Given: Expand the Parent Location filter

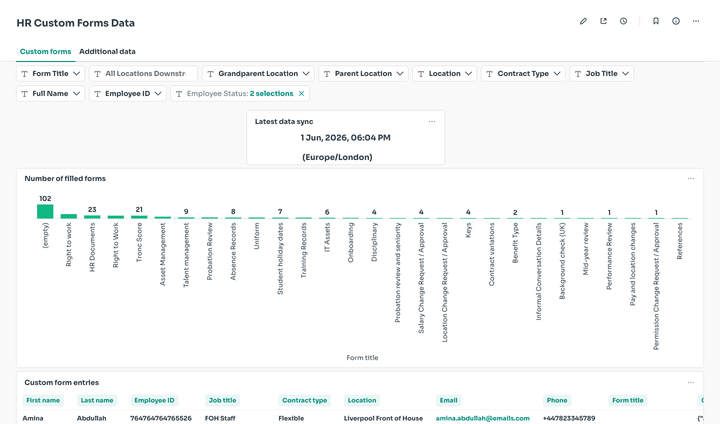Looking at the screenshot, I should pos(363,73).
